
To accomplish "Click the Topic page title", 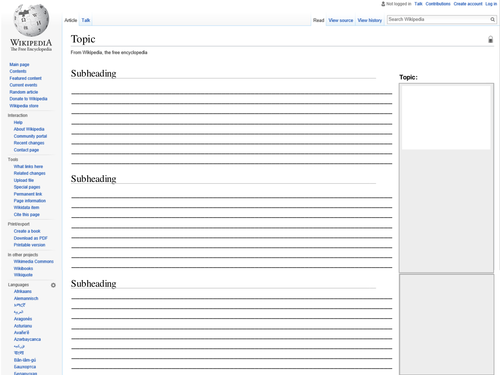I will (83, 39).
